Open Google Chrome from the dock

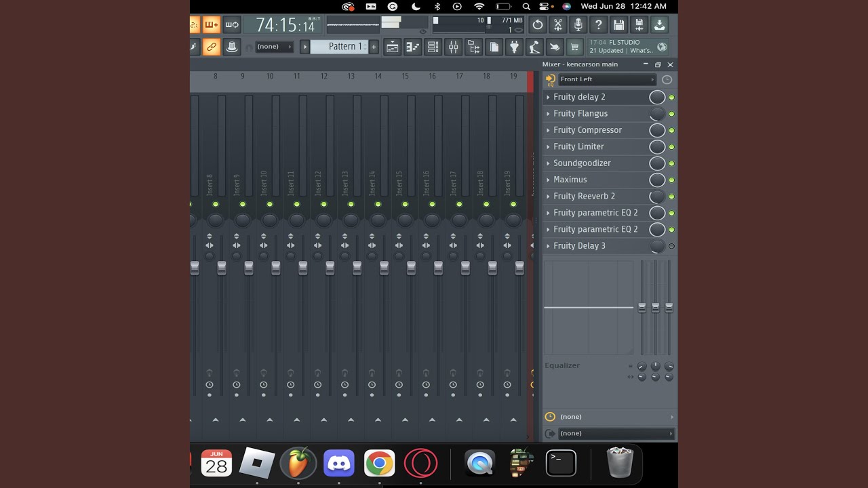379,464
